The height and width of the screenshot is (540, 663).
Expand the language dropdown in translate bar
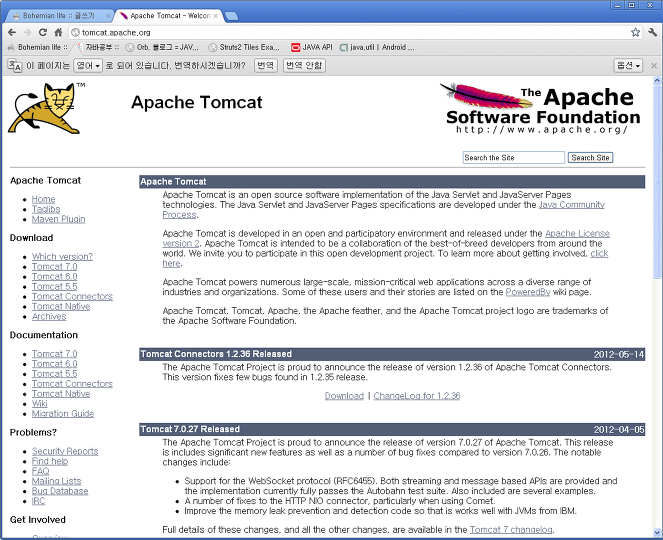88,66
